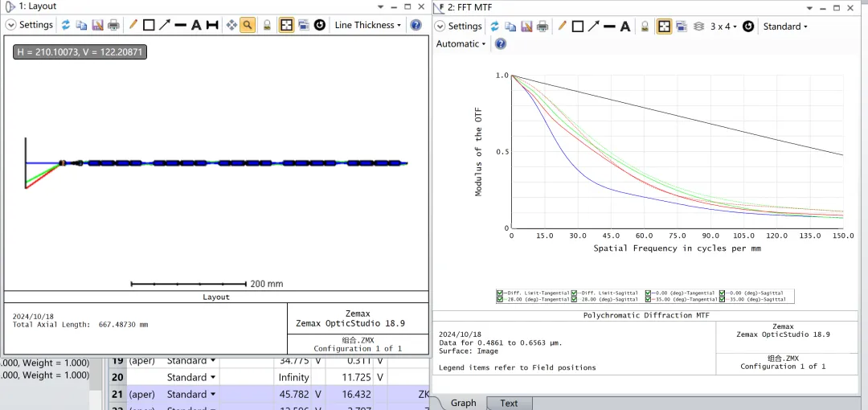Open the 3 x 4 grid dropdown
Image resolution: width=868 pixels, height=410 pixels.
[723, 27]
